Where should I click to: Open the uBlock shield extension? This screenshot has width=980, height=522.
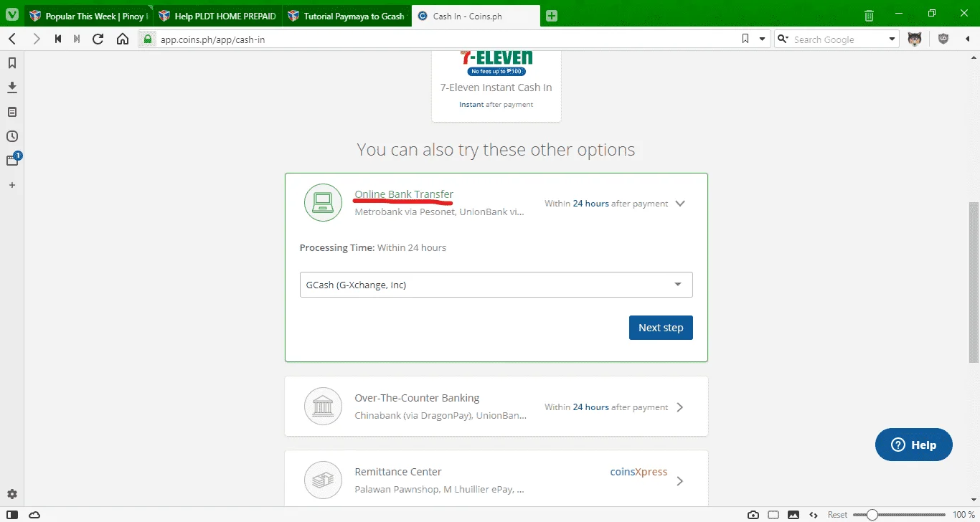pyautogui.click(x=943, y=39)
